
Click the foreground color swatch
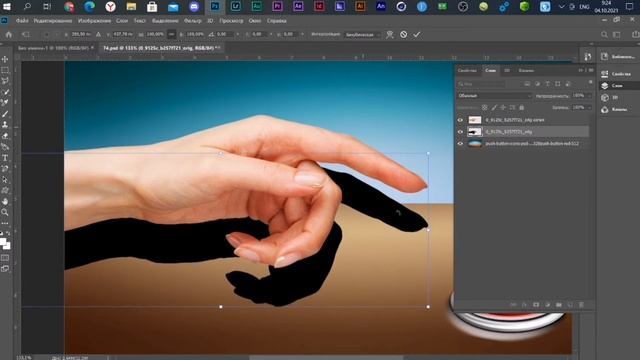point(3,242)
